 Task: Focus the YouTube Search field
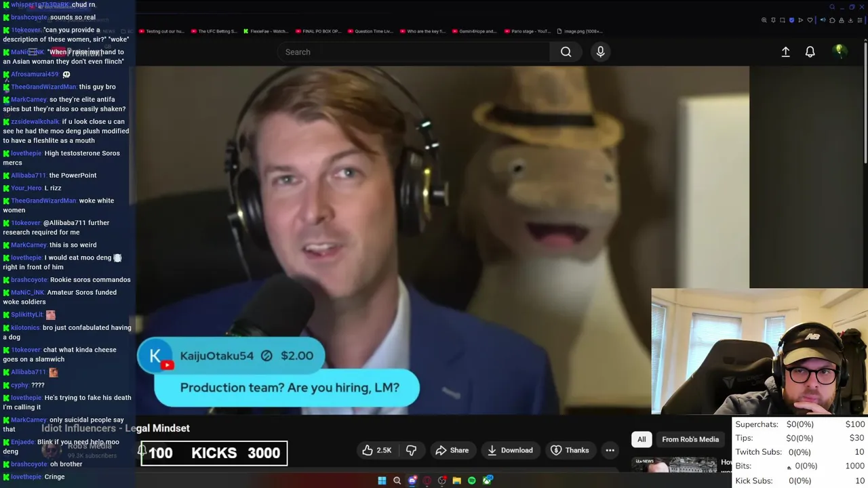click(x=414, y=52)
